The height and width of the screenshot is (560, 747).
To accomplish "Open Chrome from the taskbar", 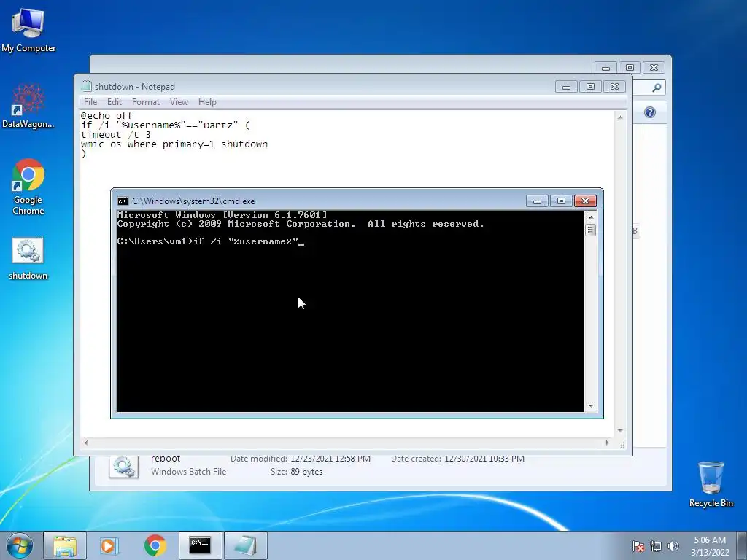I will pyautogui.click(x=155, y=545).
